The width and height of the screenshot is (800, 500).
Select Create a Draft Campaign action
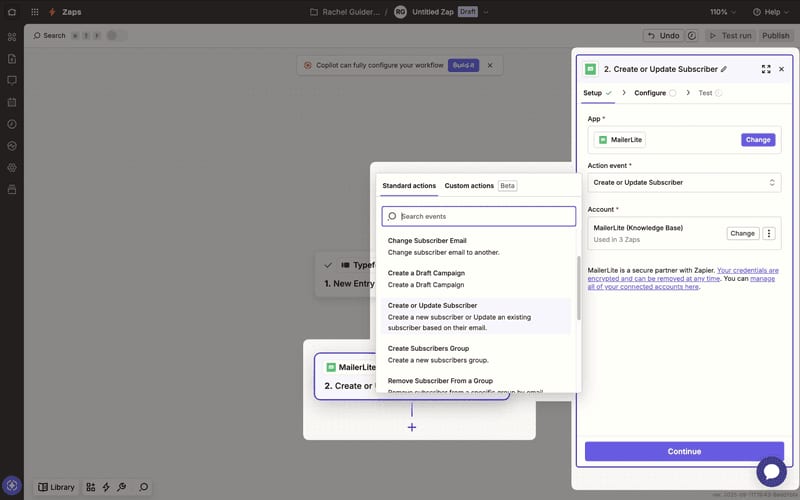point(476,279)
